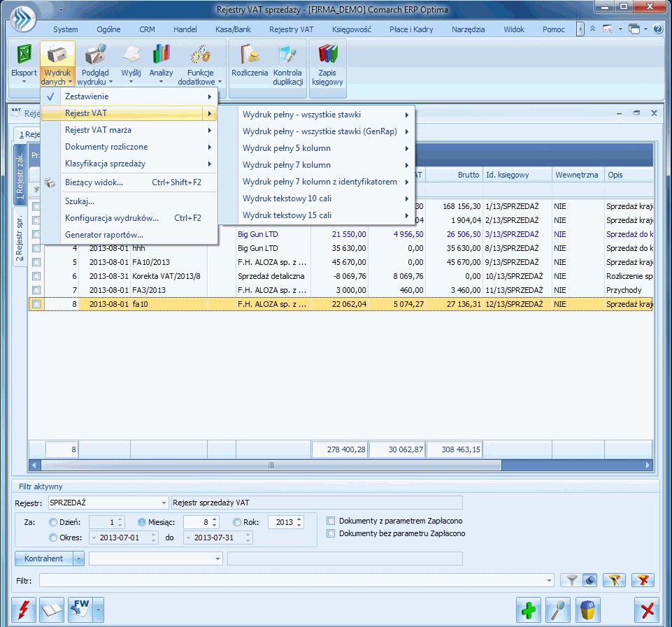Tick checkbox of row Korekta VAT/2013/8
The image size is (672, 627).
[36, 276]
